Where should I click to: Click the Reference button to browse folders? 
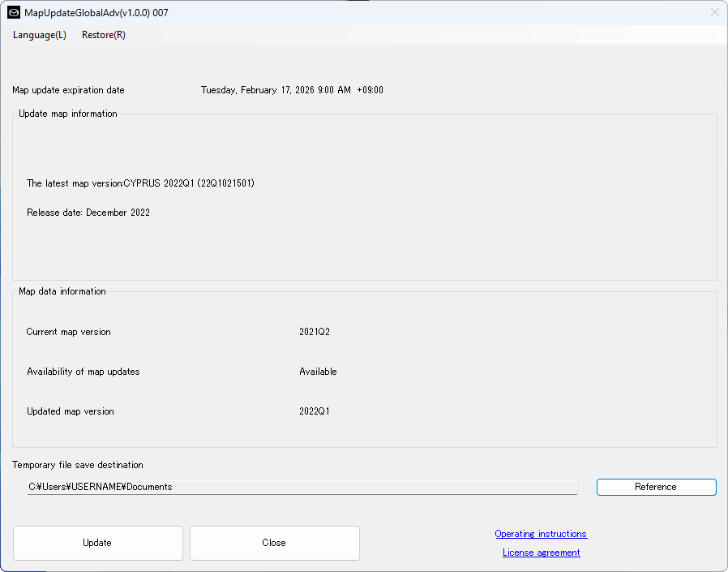click(x=656, y=487)
